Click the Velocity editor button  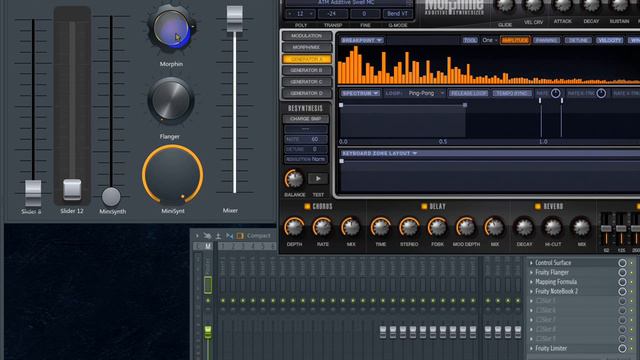click(609, 40)
